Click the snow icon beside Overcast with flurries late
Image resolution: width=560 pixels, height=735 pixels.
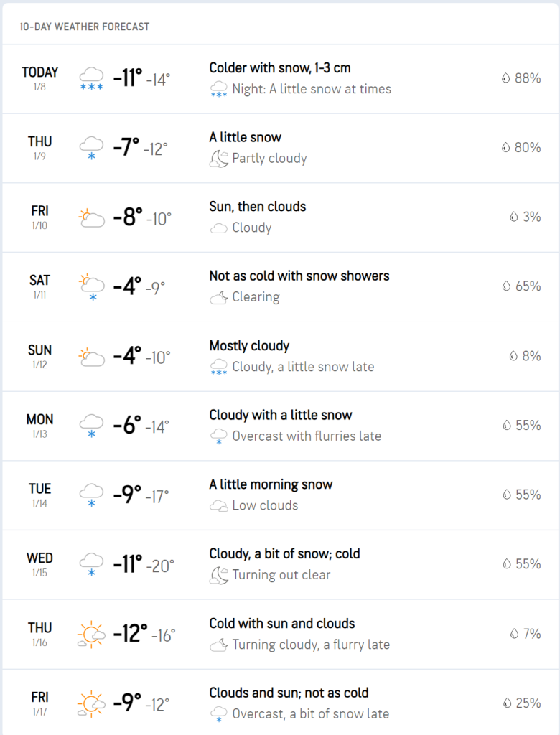point(218,436)
